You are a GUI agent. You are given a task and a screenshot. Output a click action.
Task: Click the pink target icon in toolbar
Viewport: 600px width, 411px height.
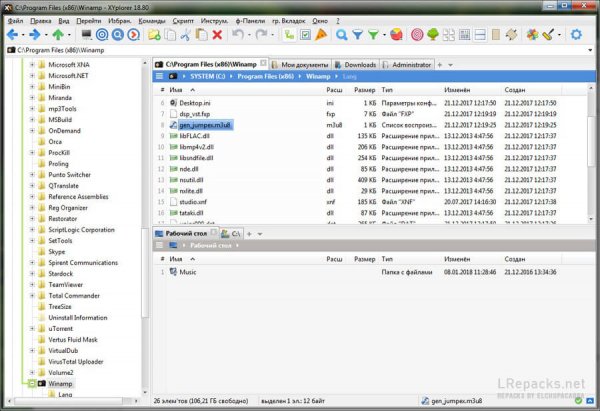pyautogui.click(x=417, y=35)
